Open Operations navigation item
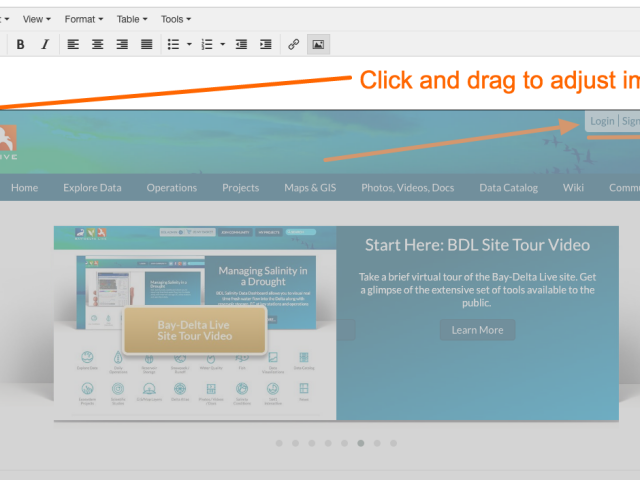The image size is (640, 480). pos(172,188)
